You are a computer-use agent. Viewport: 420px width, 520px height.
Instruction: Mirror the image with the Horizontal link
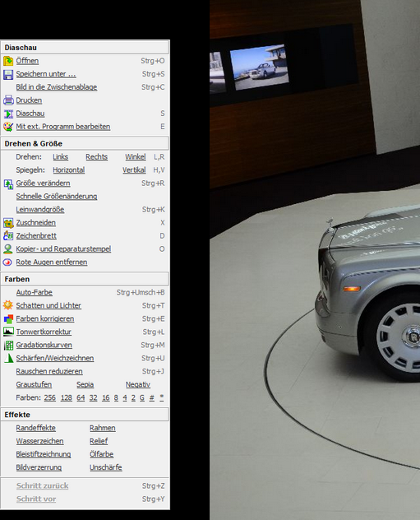click(68, 170)
